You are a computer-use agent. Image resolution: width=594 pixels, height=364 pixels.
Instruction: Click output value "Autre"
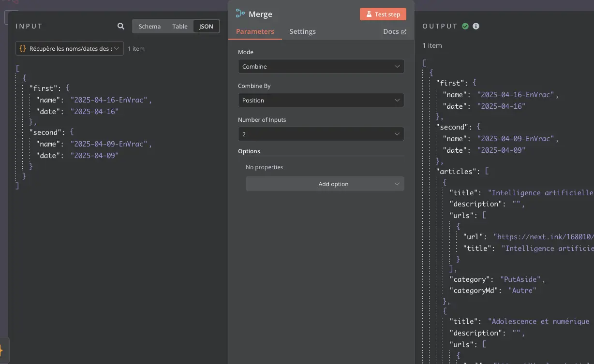pyautogui.click(x=522, y=291)
